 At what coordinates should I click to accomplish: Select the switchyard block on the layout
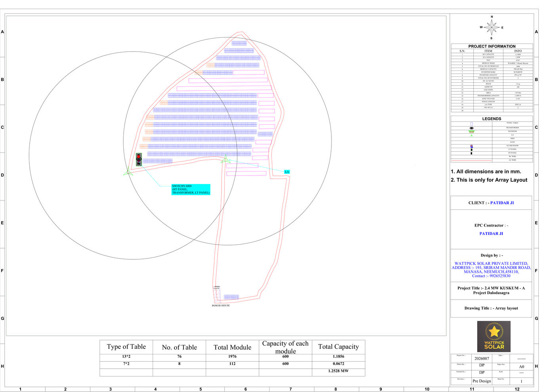click(x=139, y=160)
